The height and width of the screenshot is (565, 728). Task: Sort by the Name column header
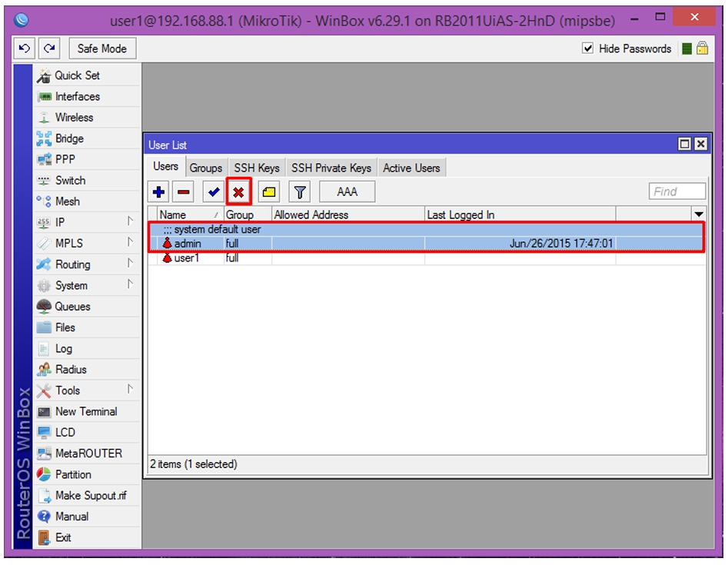pos(191,214)
